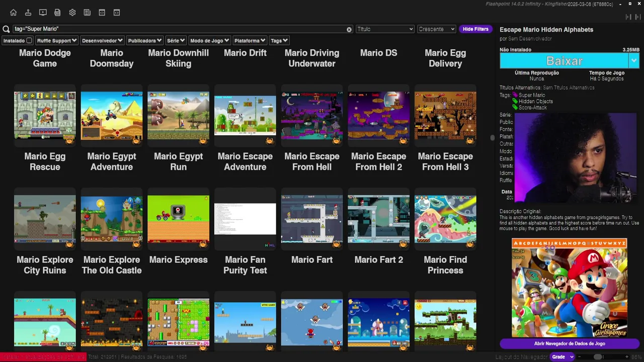Click the Score-Attack tag link

[533, 108]
